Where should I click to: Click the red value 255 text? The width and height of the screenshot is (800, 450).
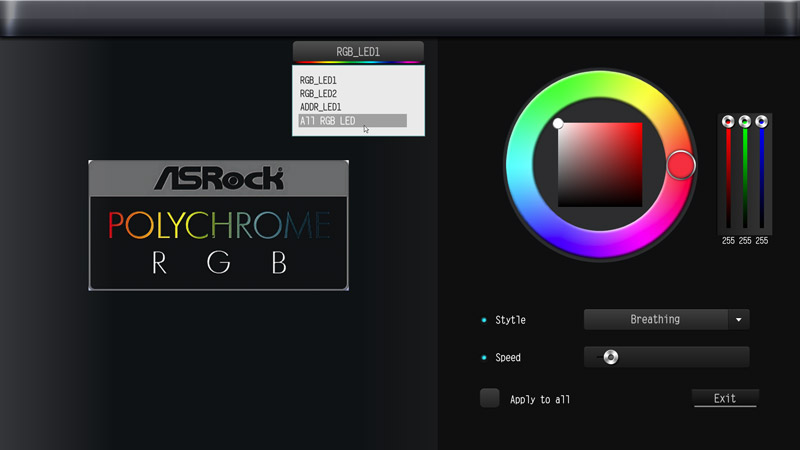[x=728, y=241]
